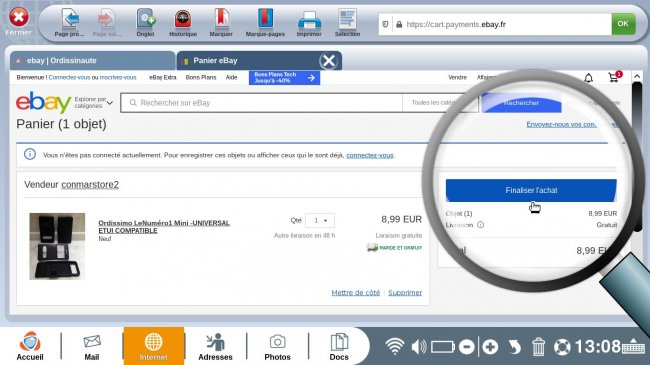Open eBay notifications bell icon

tap(588, 78)
